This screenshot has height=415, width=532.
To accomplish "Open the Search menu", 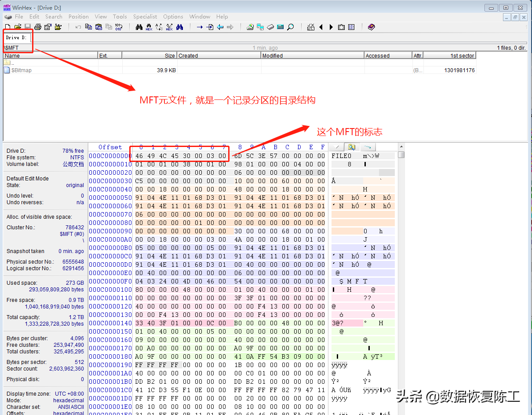I will (x=54, y=17).
